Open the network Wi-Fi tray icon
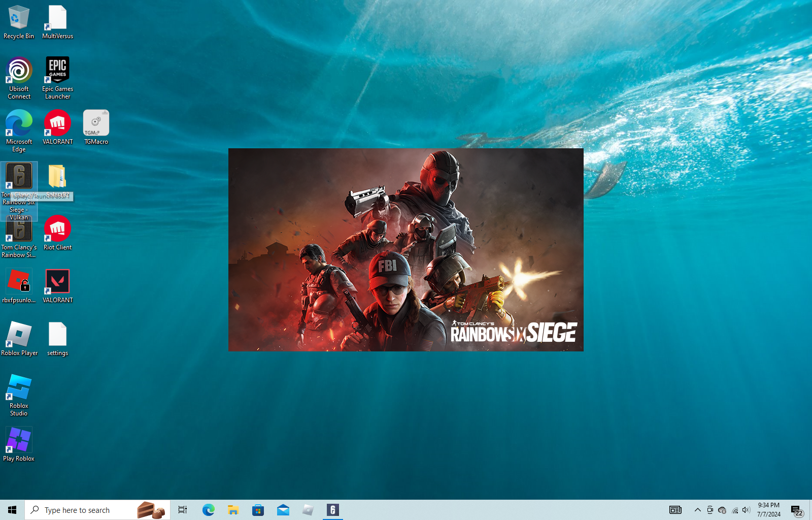The height and width of the screenshot is (520, 812). coord(735,510)
